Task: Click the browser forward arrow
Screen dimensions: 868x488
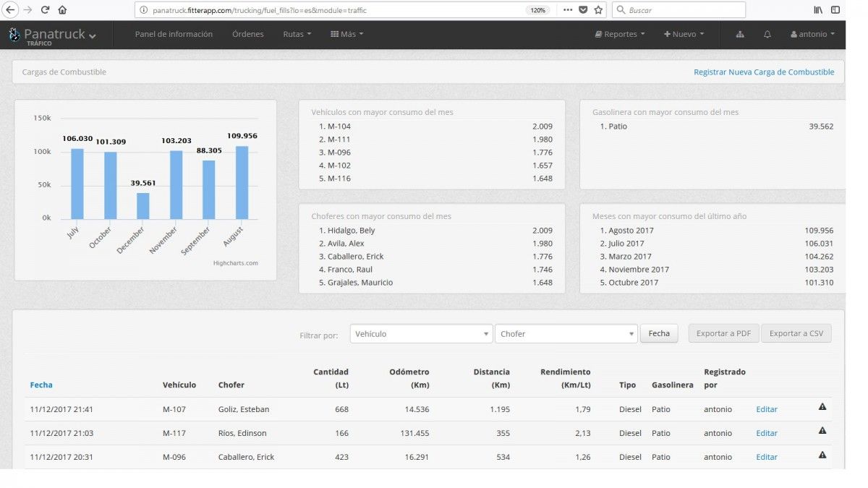Action: coord(27,10)
